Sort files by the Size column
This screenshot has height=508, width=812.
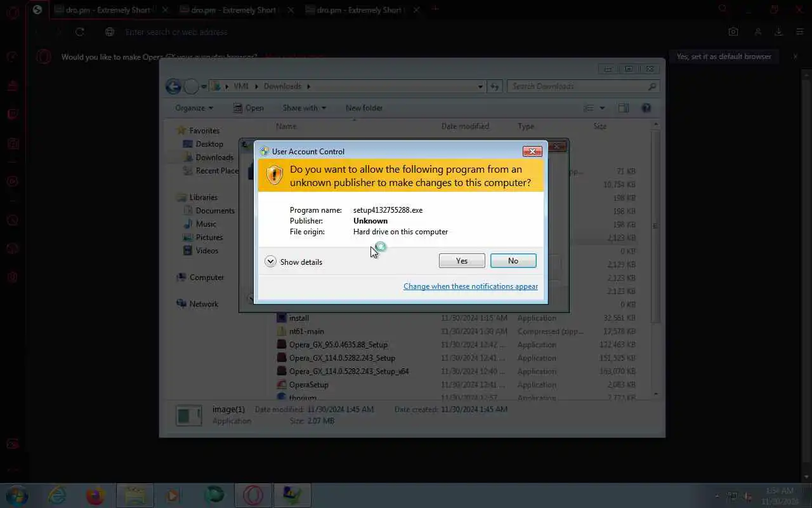pos(600,126)
